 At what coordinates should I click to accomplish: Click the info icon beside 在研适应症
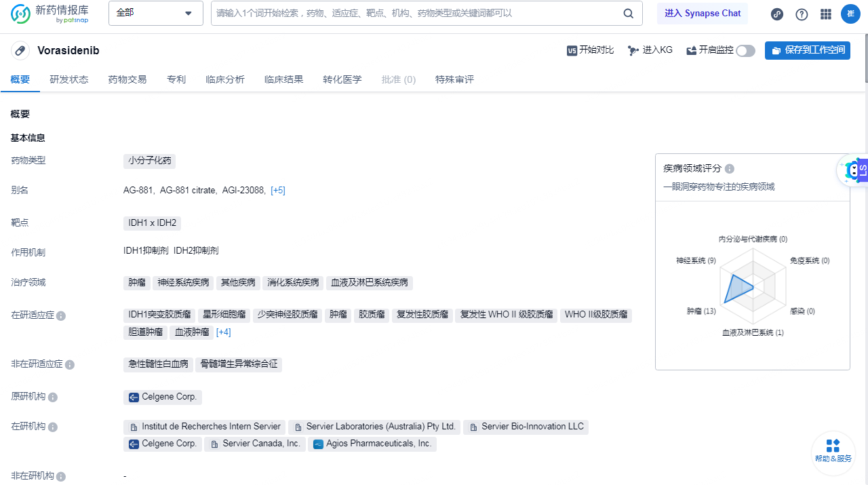click(x=61, y=315)
